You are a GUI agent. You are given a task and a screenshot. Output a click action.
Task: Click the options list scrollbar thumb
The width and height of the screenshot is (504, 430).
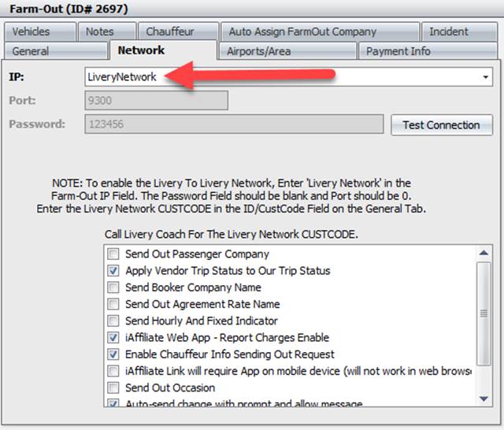click(x=484, y=313)
